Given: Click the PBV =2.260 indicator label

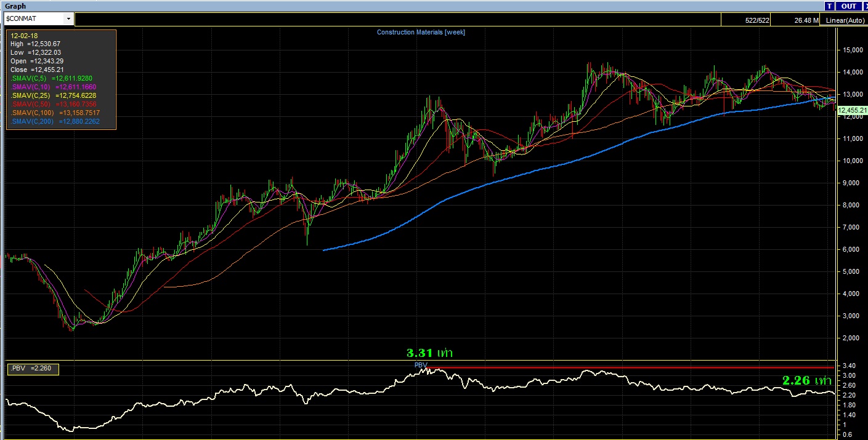Looking at the screenshot, I should [33, 369].
